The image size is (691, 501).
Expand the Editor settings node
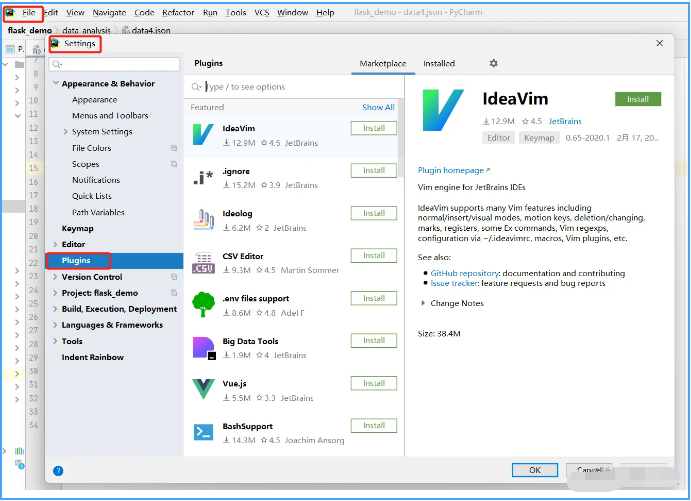(x=55, y=244)
